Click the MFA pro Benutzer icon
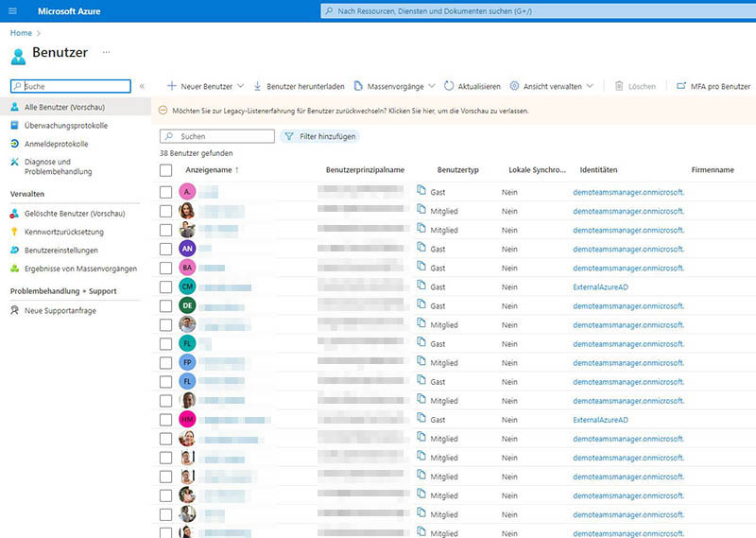The width and height of the screenshot is (756, 538). pyautogui.click(x=681, y=86)
